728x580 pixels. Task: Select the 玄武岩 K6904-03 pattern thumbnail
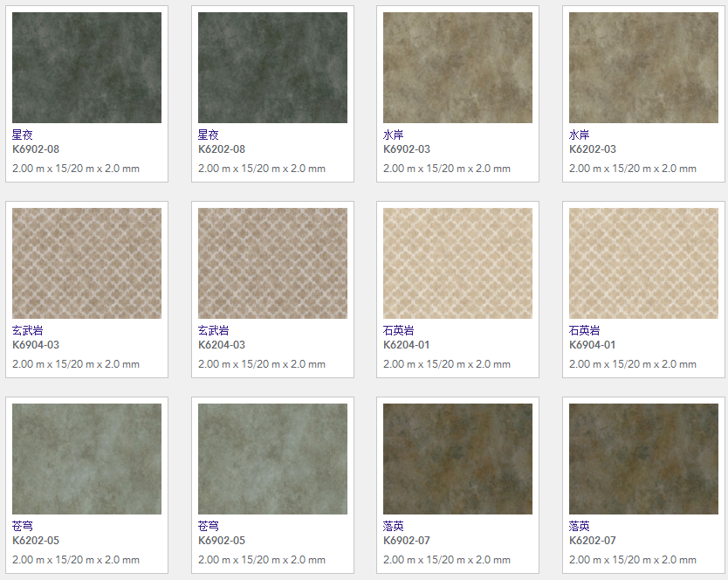click(x=86, y=263)
